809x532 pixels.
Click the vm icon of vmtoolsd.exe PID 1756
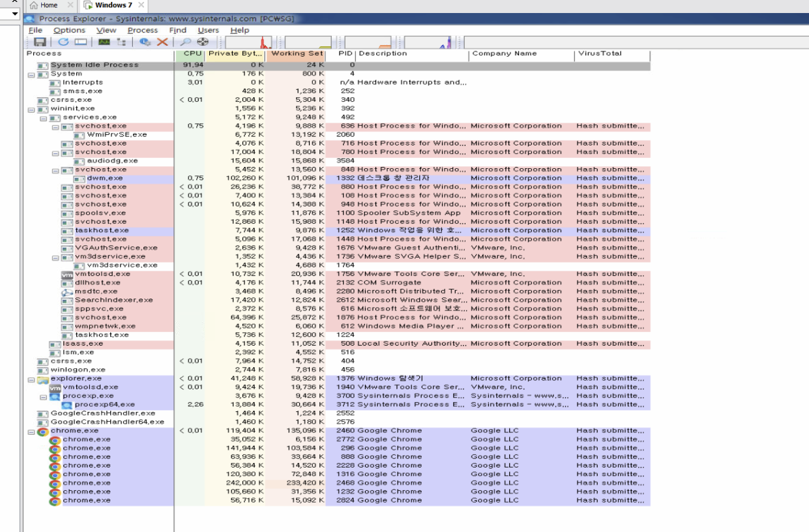pyautogui.click(x=66, y=274)
